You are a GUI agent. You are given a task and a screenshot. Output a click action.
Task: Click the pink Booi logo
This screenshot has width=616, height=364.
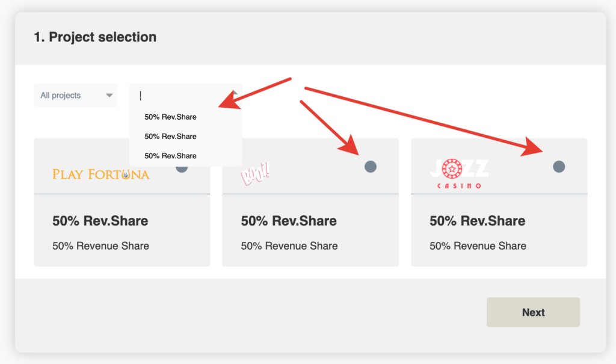coord(255,175)
